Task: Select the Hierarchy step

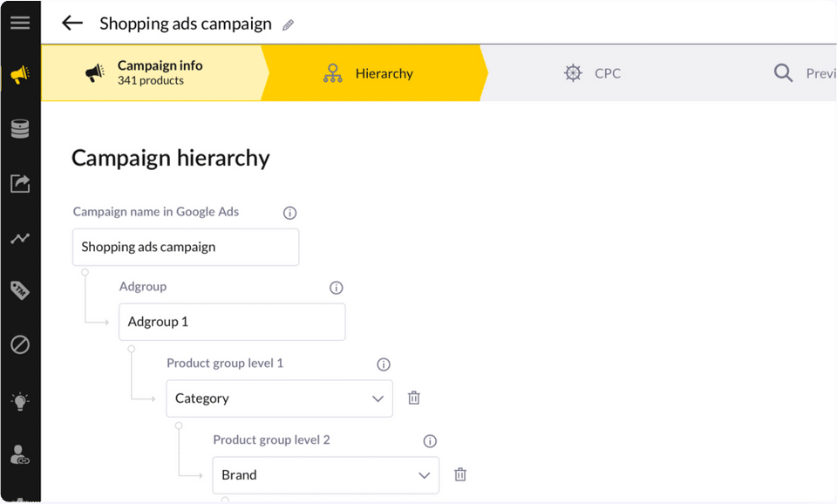Action: tap(374, 73)
